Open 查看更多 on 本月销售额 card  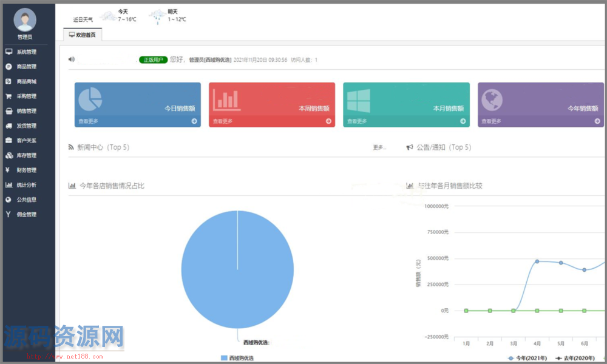coord(357,121)
